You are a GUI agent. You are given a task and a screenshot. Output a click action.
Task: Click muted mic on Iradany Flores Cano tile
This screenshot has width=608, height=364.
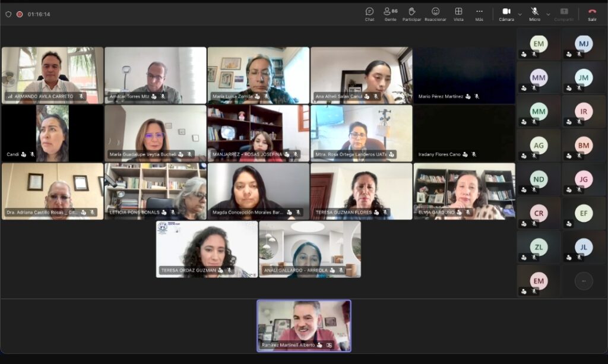point(474,154)
